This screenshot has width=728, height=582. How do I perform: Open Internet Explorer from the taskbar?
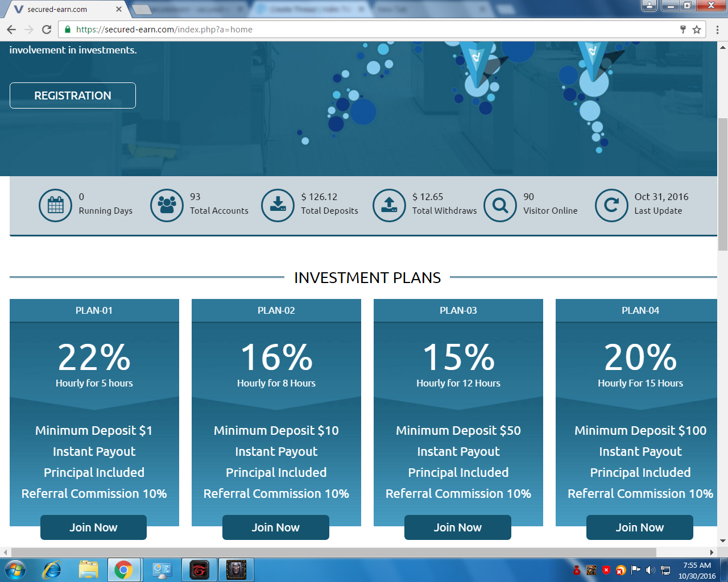point(52,569)
